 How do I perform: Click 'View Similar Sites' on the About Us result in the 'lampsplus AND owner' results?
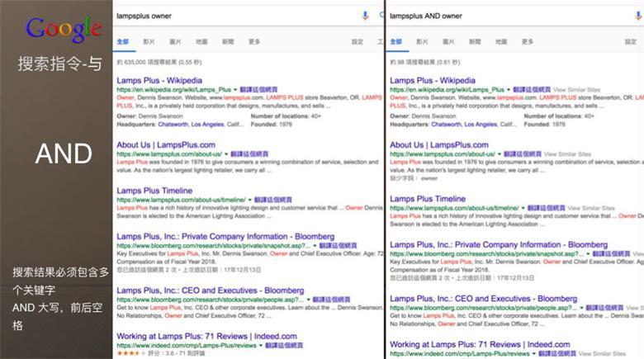coord(567,154)
